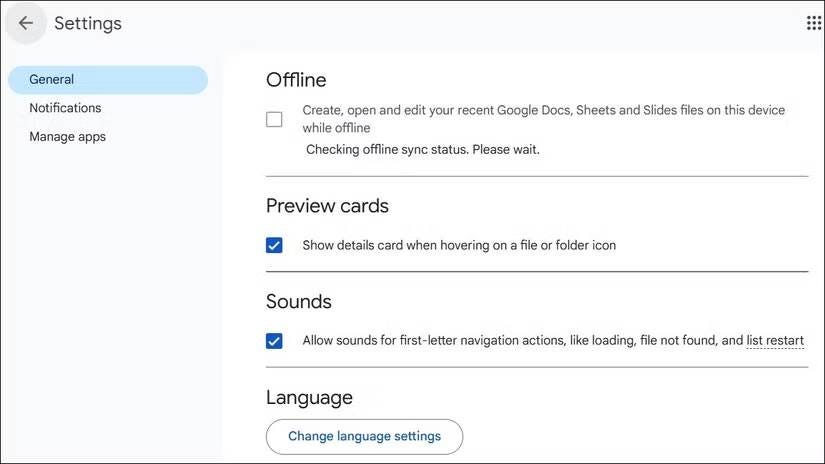
Task: Uncheck the Preview cards details checkbox
Action: pos(274,245)
